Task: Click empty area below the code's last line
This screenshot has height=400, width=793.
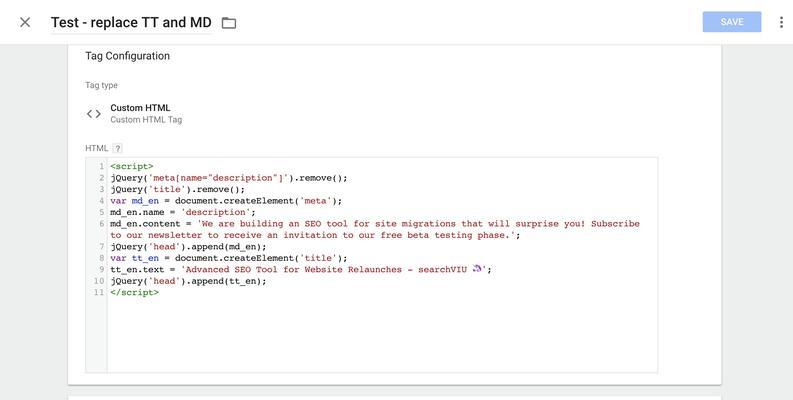Action: coord(382,334)
